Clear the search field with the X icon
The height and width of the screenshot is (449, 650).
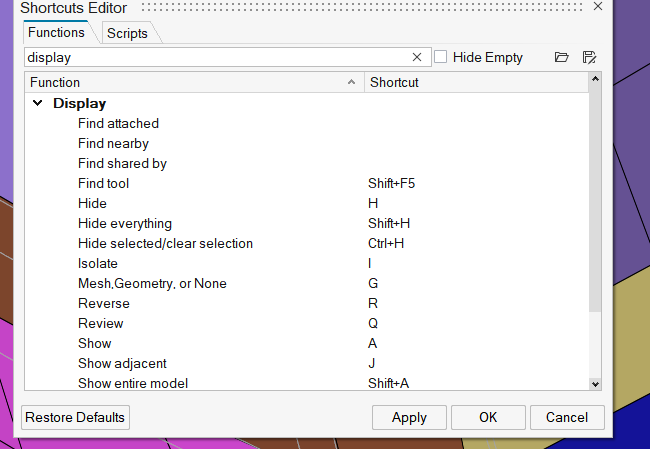(417, 57)
